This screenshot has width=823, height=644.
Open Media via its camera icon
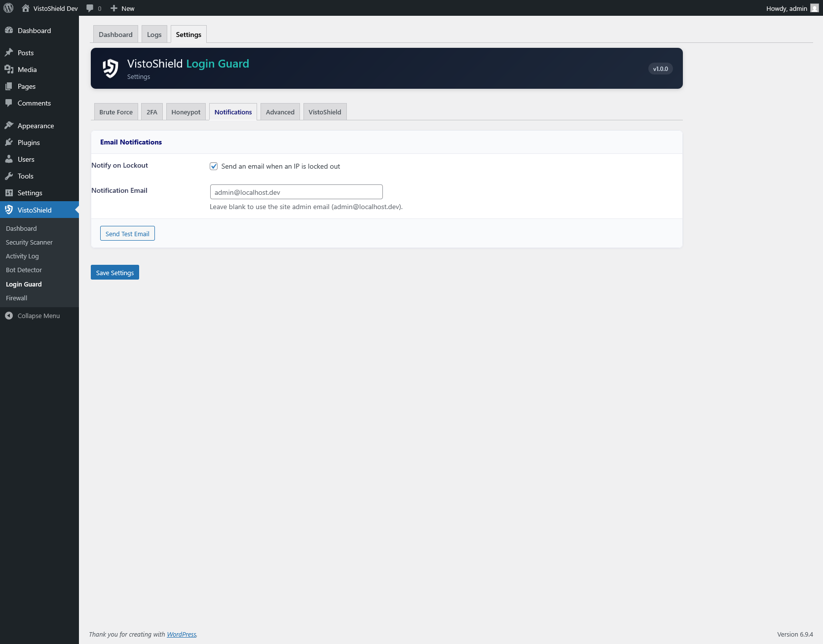point(9,69)
